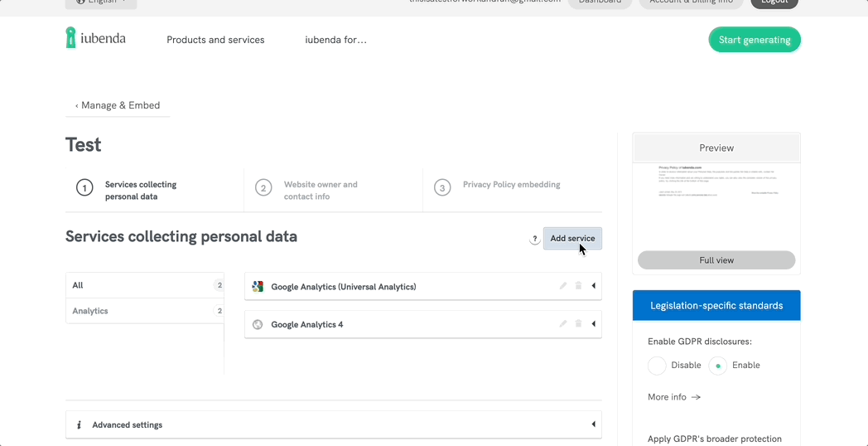
Task: Go to step 2 Website owner and contact info
Action: [320, 191]
